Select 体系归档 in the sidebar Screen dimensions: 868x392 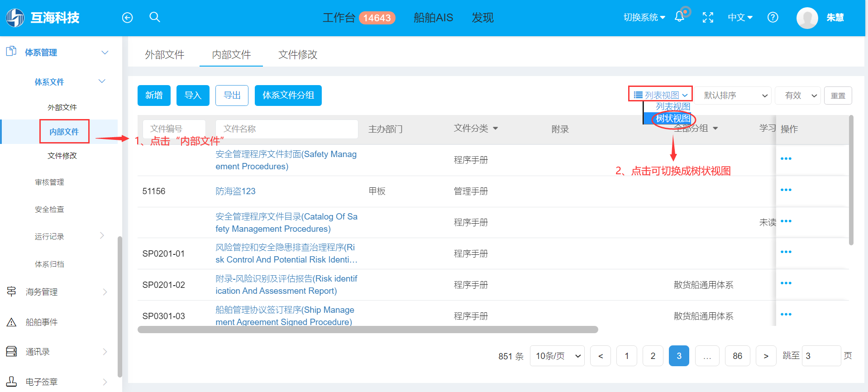tap(49, 264)
